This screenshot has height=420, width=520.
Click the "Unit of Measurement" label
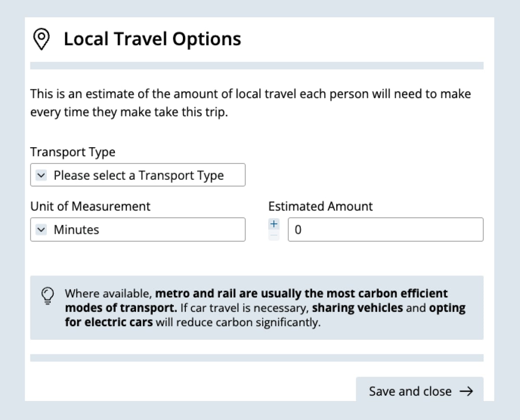point(90,207)
